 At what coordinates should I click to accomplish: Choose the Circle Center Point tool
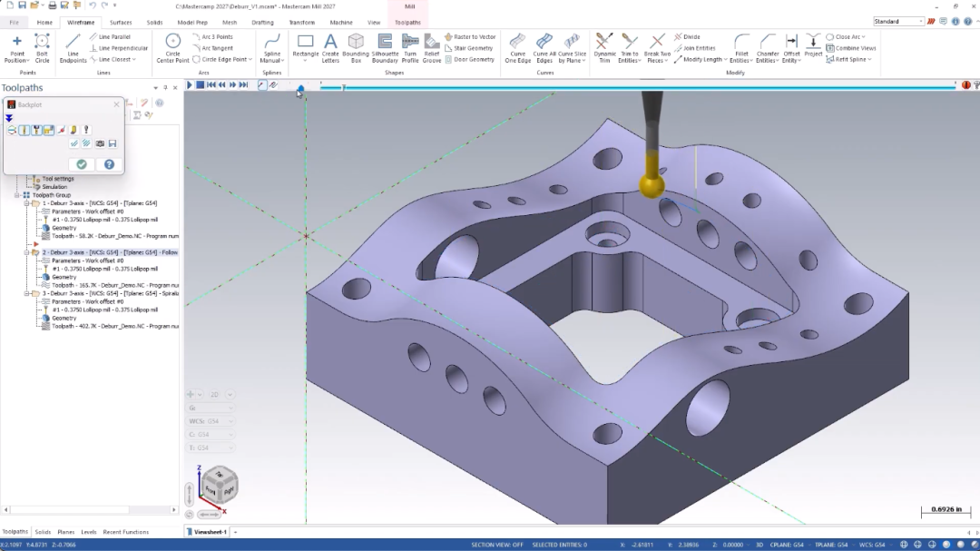click(x=172, y=49)
